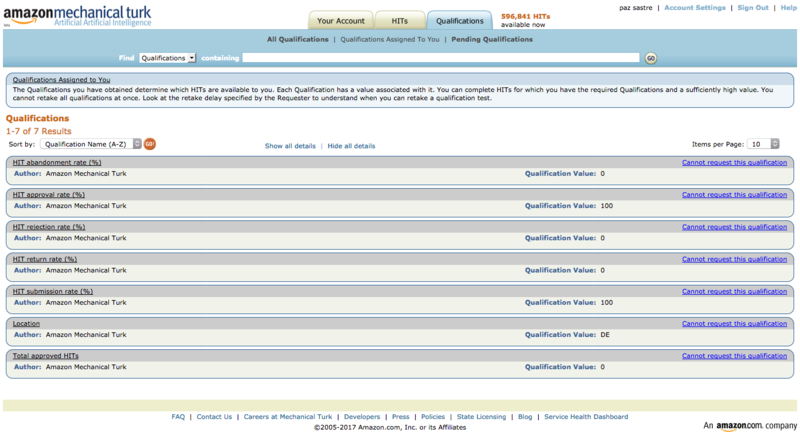
Task: Click in the containing search field
Action: tap(441, 58)
